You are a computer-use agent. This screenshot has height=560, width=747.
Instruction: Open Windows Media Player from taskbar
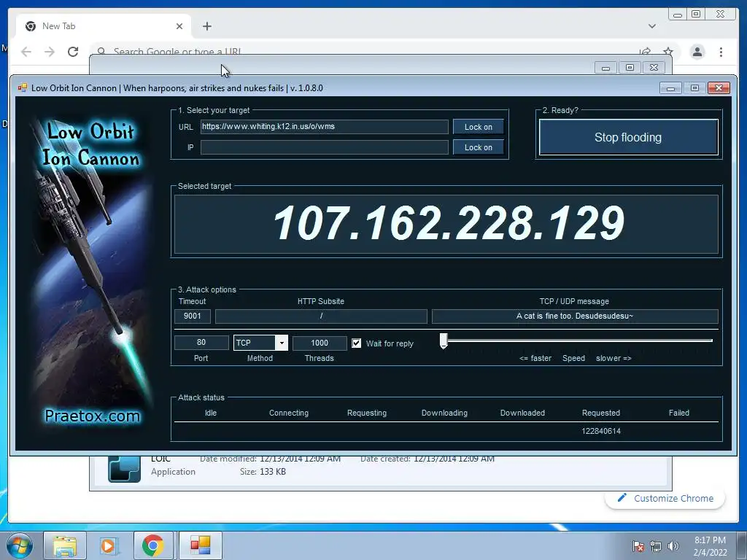(x=108, y=545)
